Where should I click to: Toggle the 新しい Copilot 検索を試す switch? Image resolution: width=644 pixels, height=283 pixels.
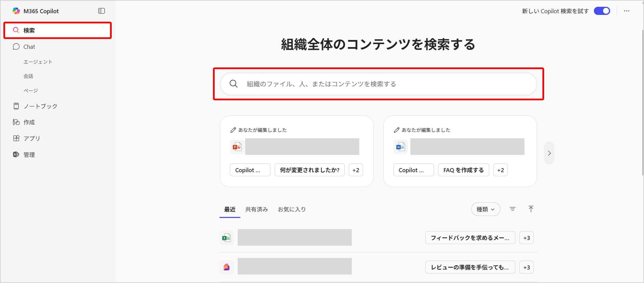(602, 11)
